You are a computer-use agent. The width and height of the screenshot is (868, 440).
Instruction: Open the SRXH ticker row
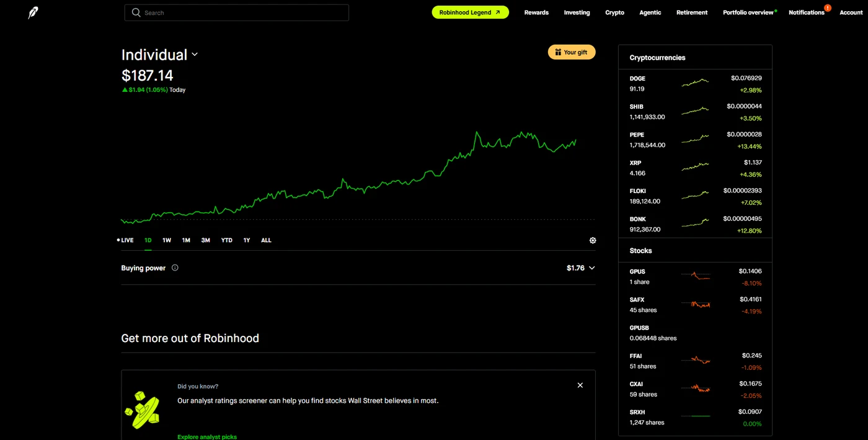point(695,417)
